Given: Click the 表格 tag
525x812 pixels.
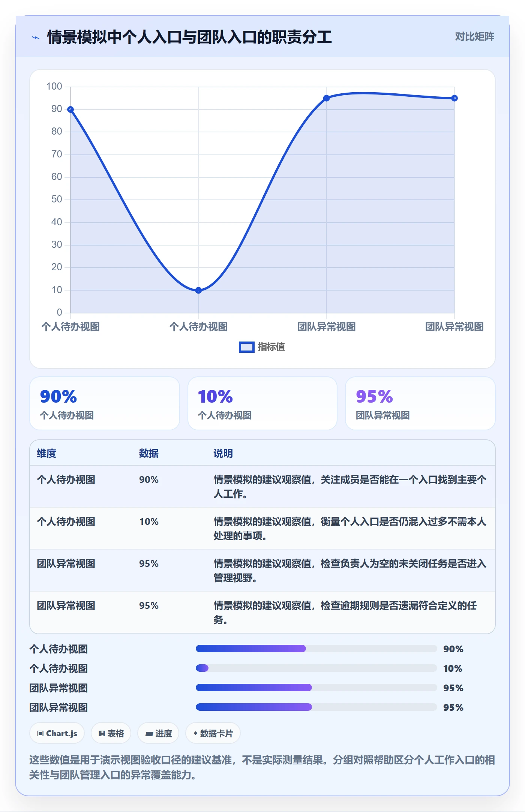Looking at the screenshot, I should point(111,733).
